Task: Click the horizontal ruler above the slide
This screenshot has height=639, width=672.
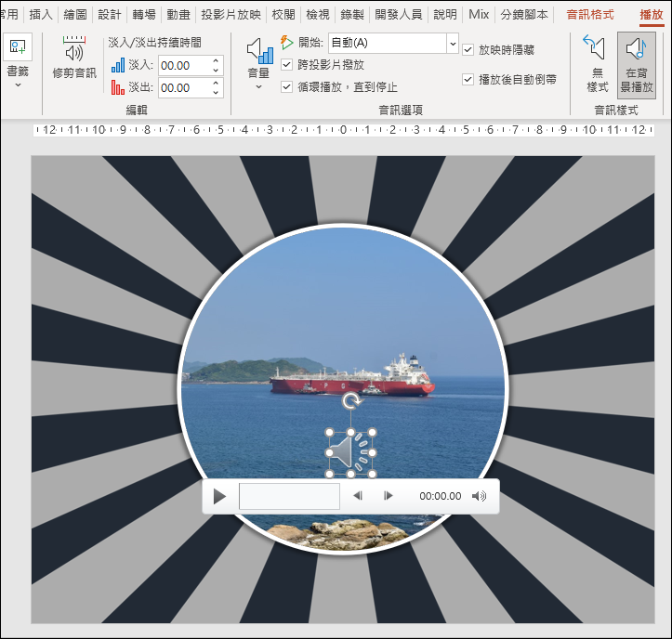Action: pyautogui.click(x=344, y=129)
